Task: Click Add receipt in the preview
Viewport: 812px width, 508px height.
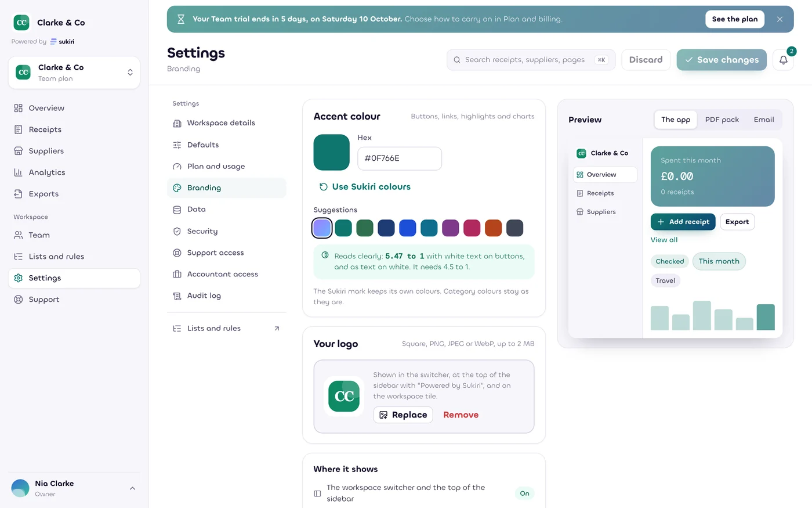Action: [x=683, y=222]
